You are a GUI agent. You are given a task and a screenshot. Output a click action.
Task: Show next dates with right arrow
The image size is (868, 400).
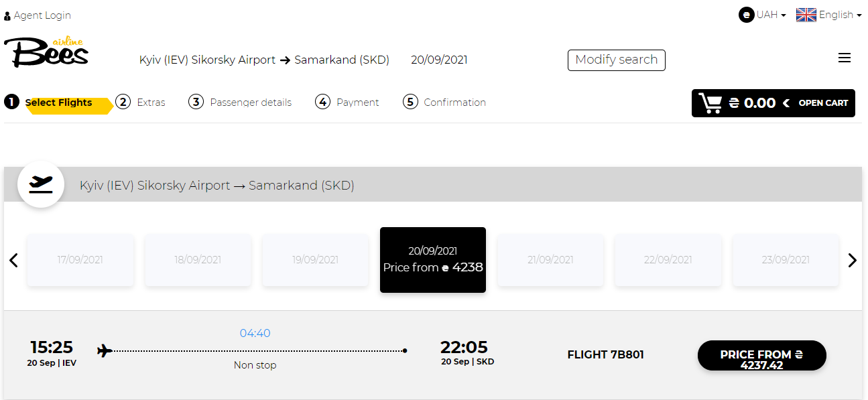pyautogui.click(x=852, y=260)
